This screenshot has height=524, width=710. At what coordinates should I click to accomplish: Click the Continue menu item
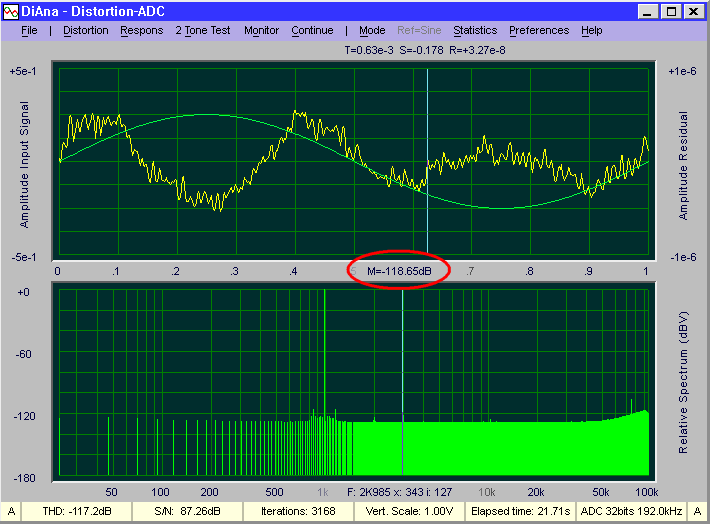point(312,31)
